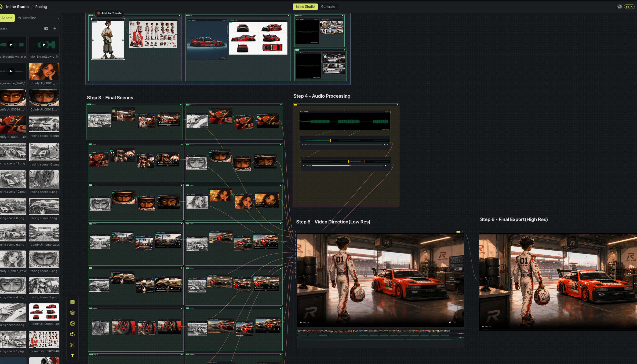Switch to the Timeline tab
This screenshot has width=637, height=364.
[27, 18]
